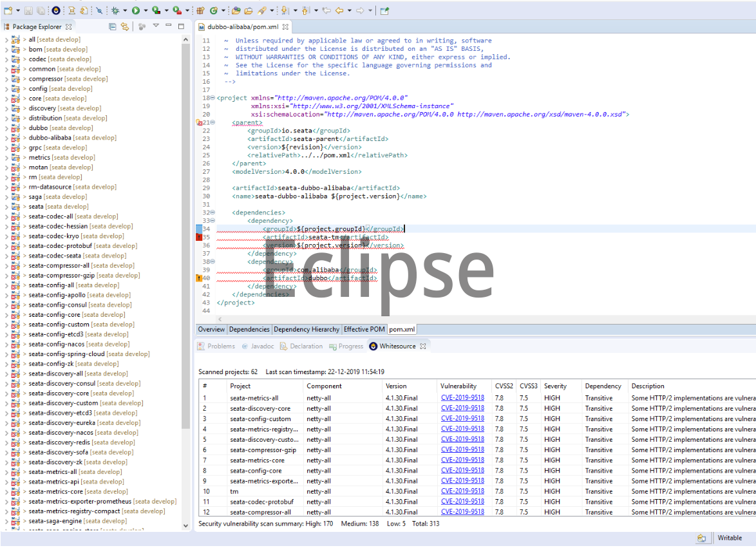Click the error marker on line 35
Viewport: 756px width, 548px height.
pos(198,237)
